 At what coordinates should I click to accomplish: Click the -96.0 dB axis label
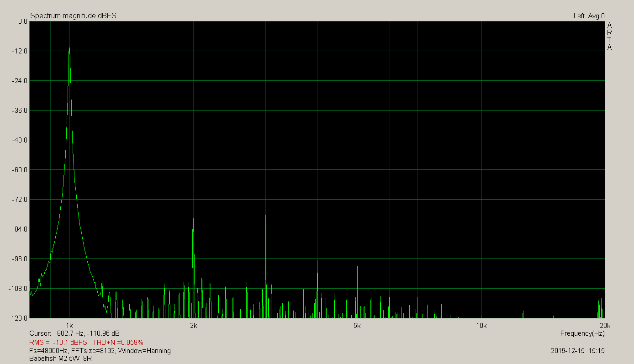[x=21, y=259]
